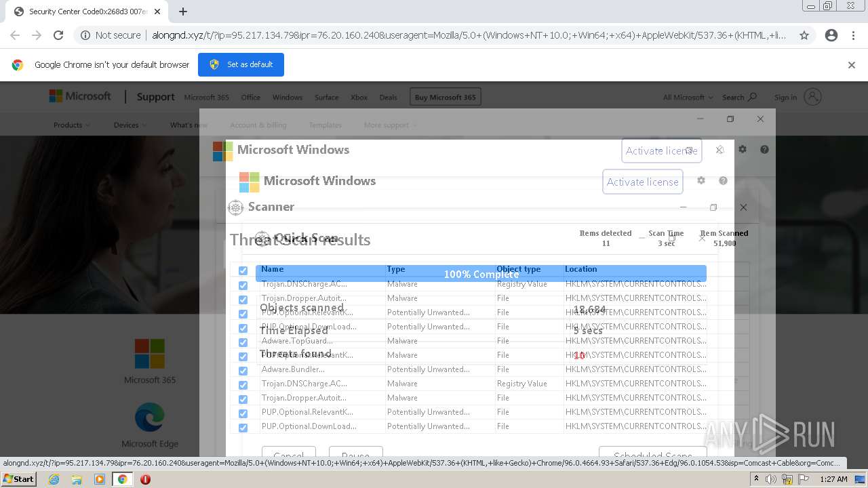Dismiss the default browser info bar
Image resolution: width=868 pixels, height=488 pixels.
point(852,65)
